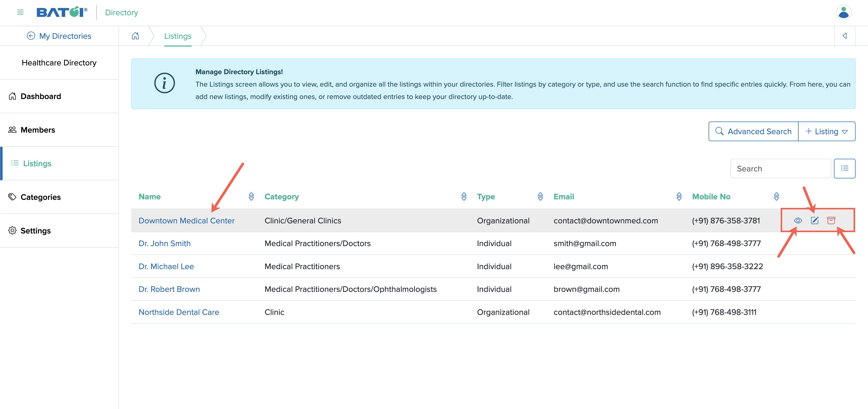Image resolution: width=868 pixels, height=409 pixels.
Task: Open the Northside Dental Care listing link
Action: [178, 312]
